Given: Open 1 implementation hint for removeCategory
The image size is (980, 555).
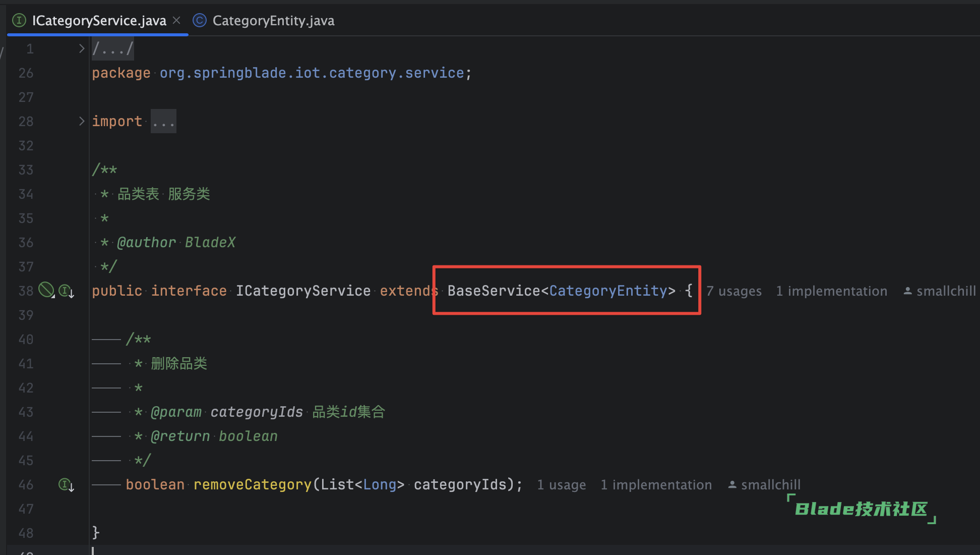Looking at the screenshot, I should pyautogui.click(x=656, y=485).
